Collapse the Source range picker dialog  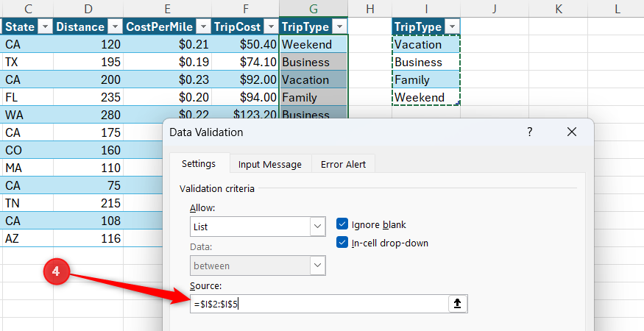point(457,304)
